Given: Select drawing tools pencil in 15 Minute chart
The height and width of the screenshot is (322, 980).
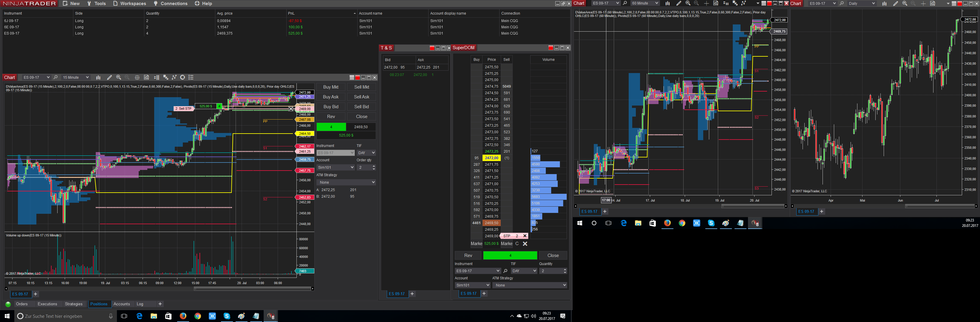Looking at the screenshot, I should (x=109, y=78).
